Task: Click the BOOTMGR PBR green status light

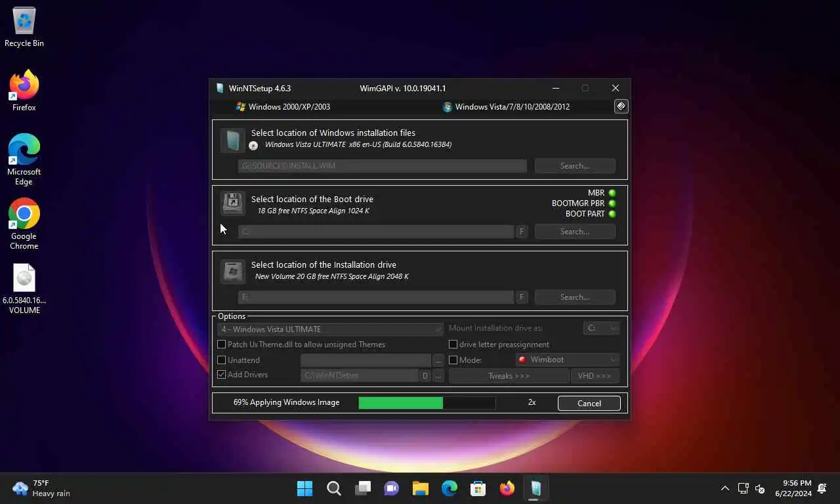Action: click(612, 203)
